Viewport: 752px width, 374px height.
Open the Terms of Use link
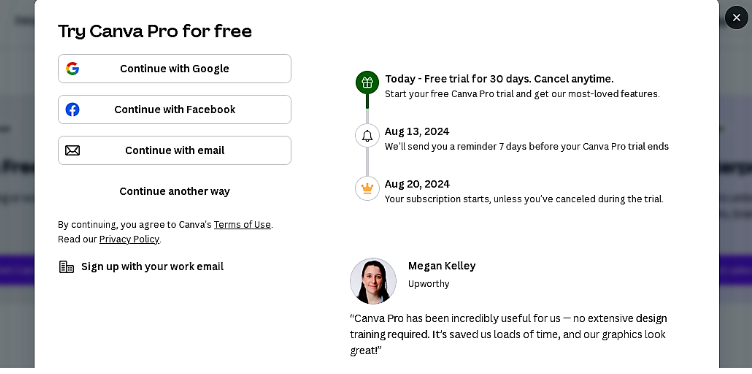click(x=242, y=224)
